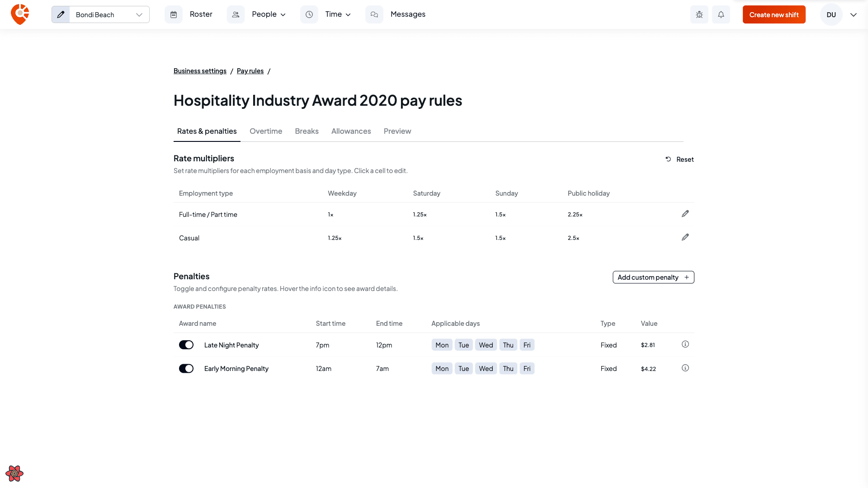
Task: Click the Time clock icon
Action: [x=309, y=14]
